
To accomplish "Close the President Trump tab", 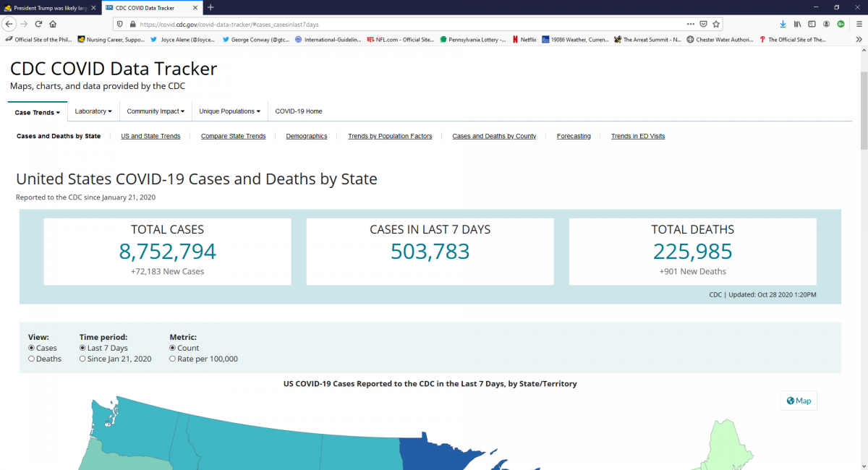I will [x=93, y=7].
